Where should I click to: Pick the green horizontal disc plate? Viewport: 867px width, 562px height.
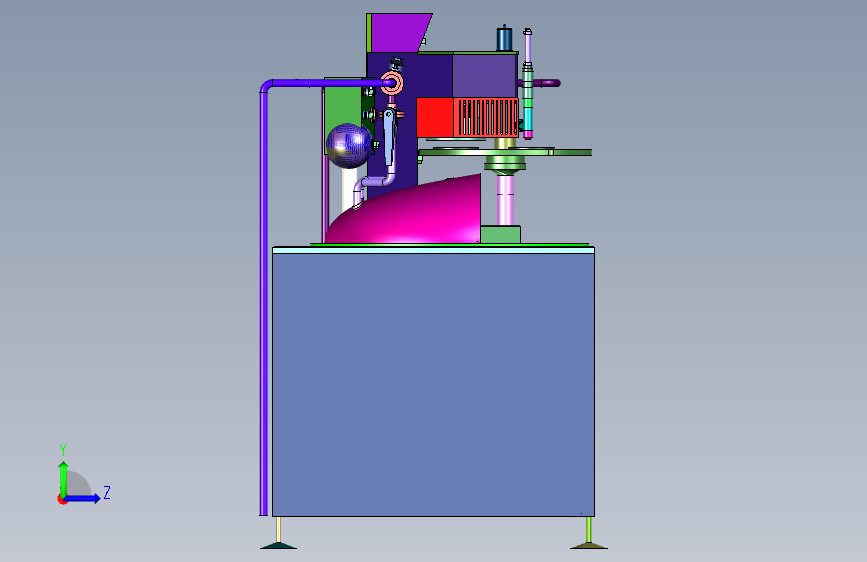[x=505, y=152]
